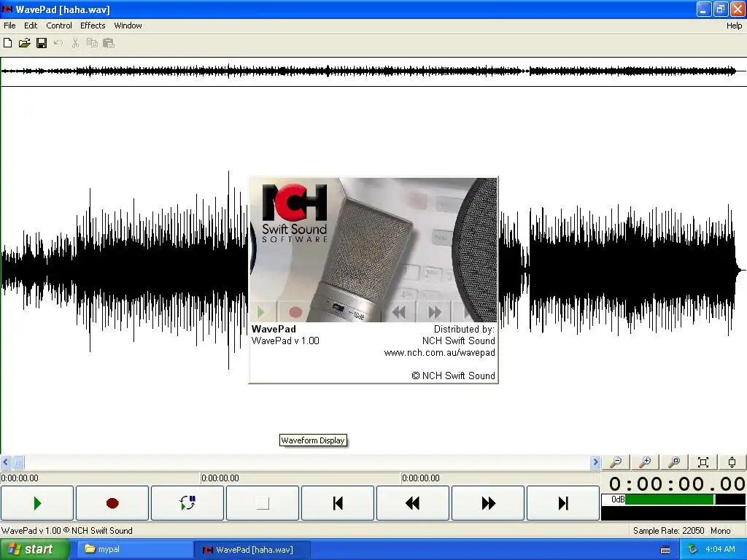Restore down the WavePad window
The width and height of the screenshot is (747, 560).
coord(721,9)
